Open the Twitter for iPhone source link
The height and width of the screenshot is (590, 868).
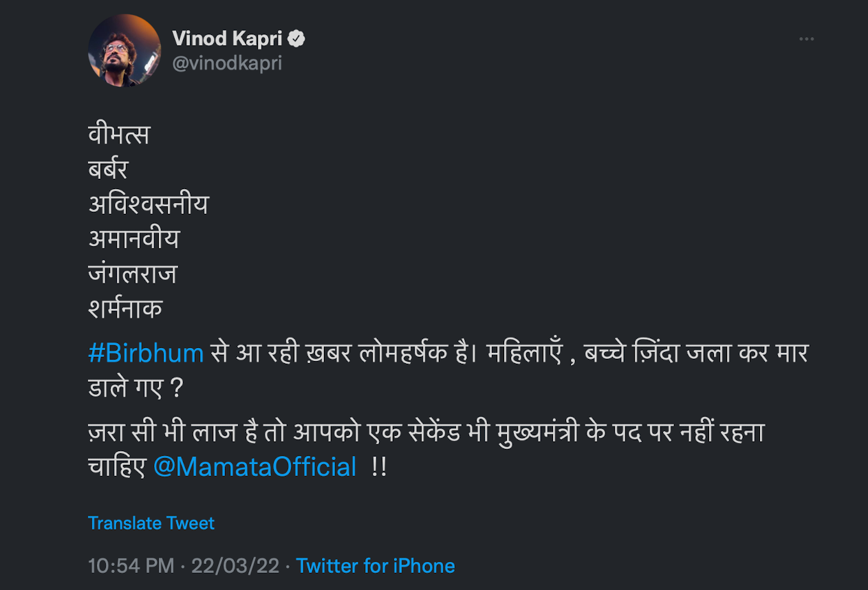coord(376,566)
